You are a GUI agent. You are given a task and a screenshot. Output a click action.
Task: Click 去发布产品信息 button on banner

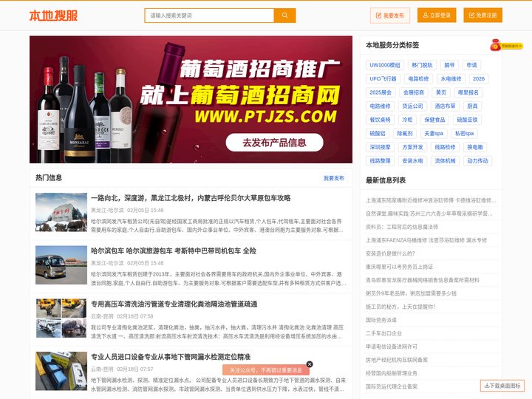click(x=274, y=143)
